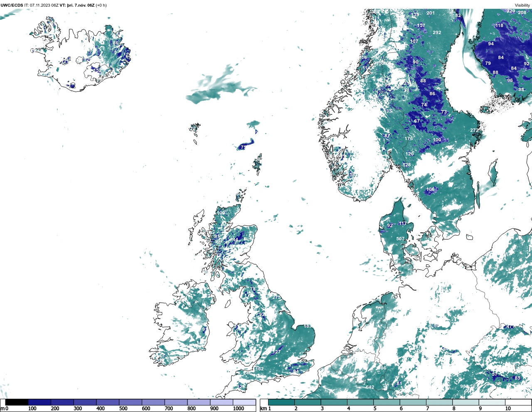Click the '10' km legend tick label
This screenshot has height=412, width=532.
508,409
